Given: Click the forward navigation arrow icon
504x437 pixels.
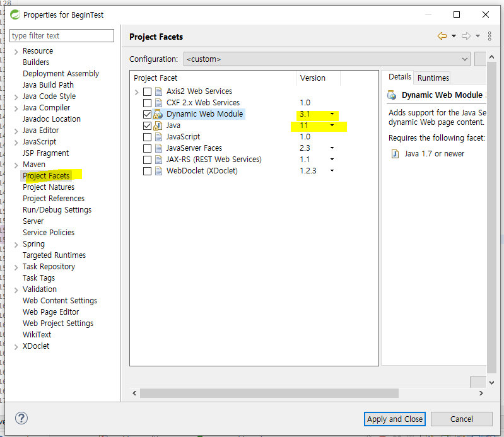Looking at the screenshot, I should [466, 36].
